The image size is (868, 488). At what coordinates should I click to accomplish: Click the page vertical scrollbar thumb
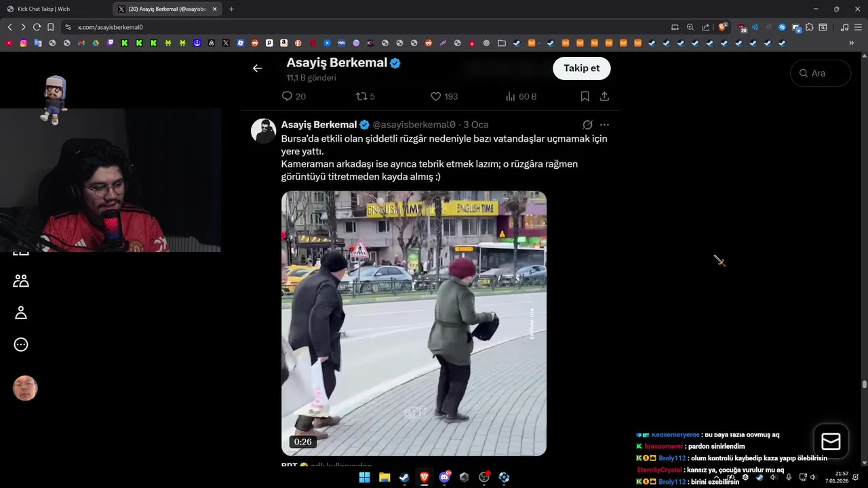click(865, 384)
